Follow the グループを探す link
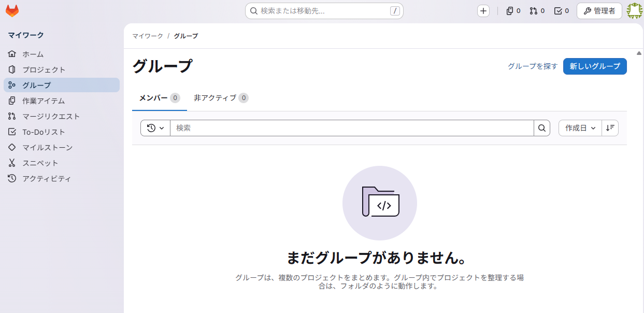The height and width of the screenshot is (313, 644). point(533,66)
